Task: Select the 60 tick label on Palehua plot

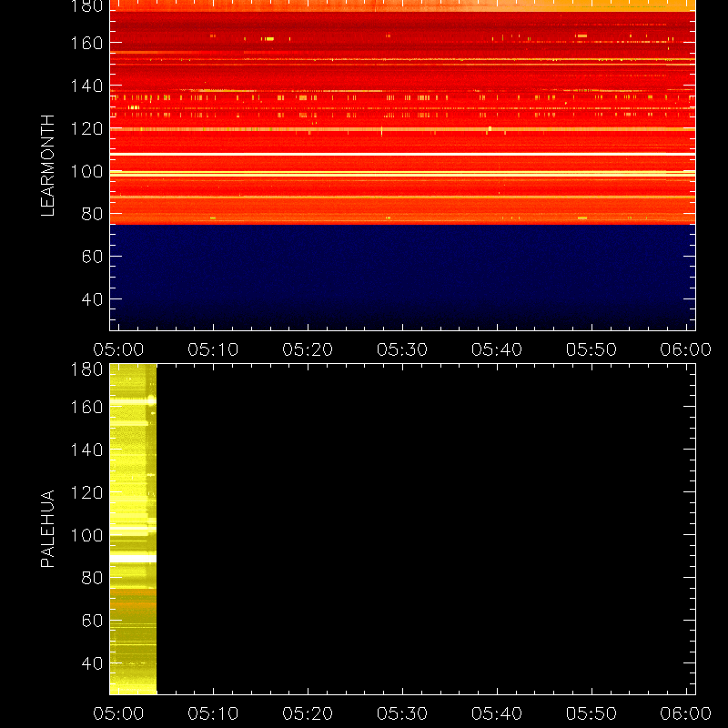Action: click(92, 621)
